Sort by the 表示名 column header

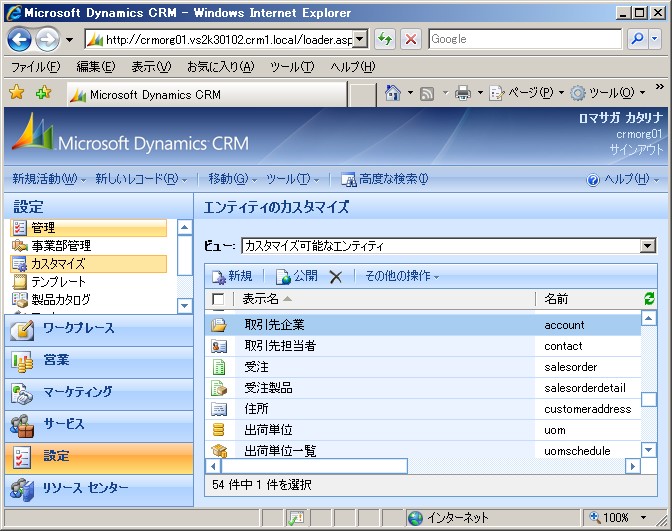point(261,299)
